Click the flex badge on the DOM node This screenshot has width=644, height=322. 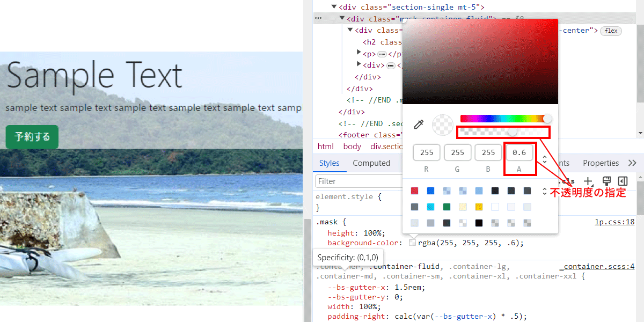coord(611,31)
